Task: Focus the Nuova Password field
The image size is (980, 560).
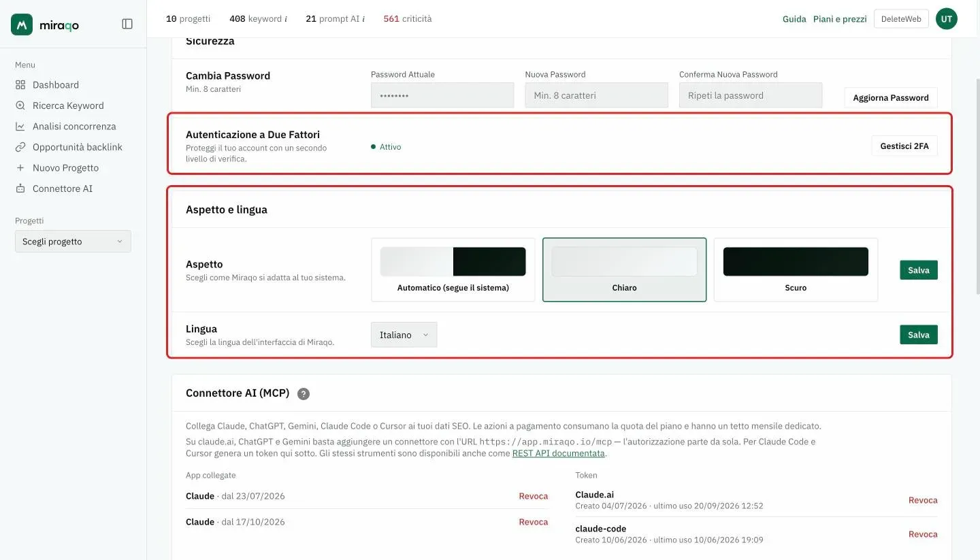Action: [597, 95]
